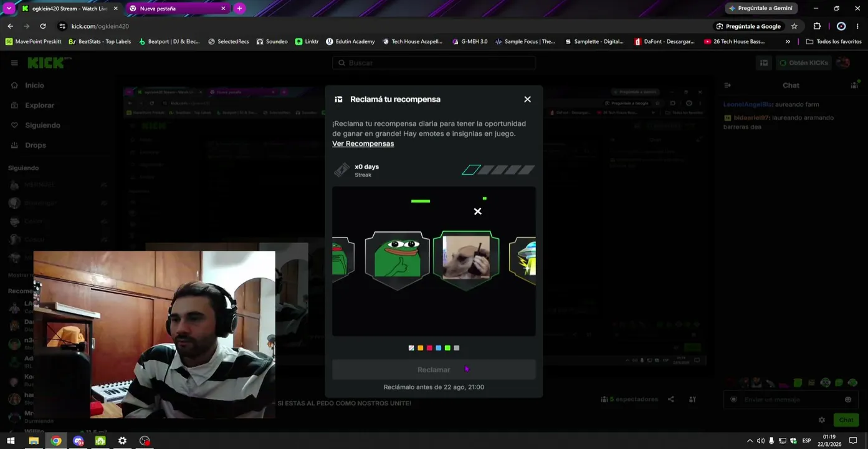Screen dimensions: 868x449
Task: Open the SelectedRecs bookmark
Action: (228, 42)
